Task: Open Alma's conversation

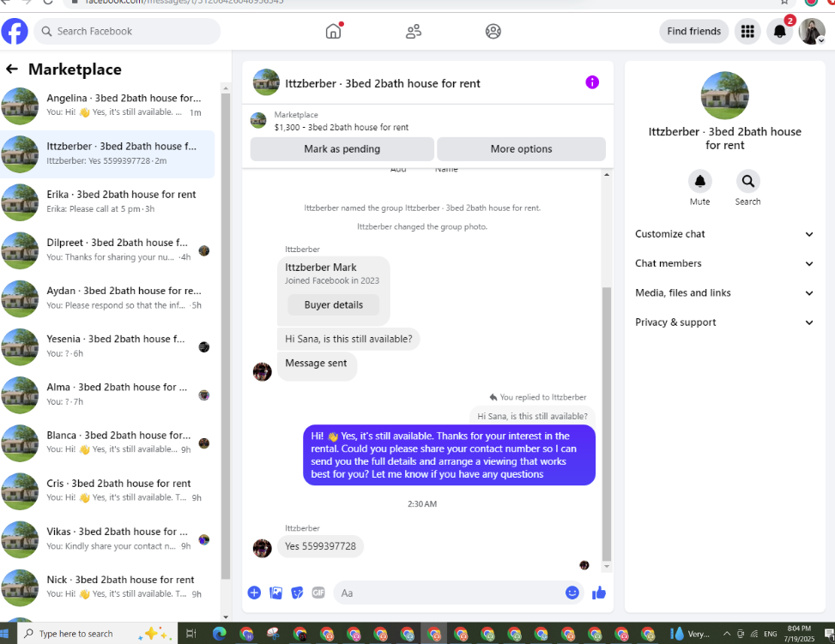Action: [107, 395]
